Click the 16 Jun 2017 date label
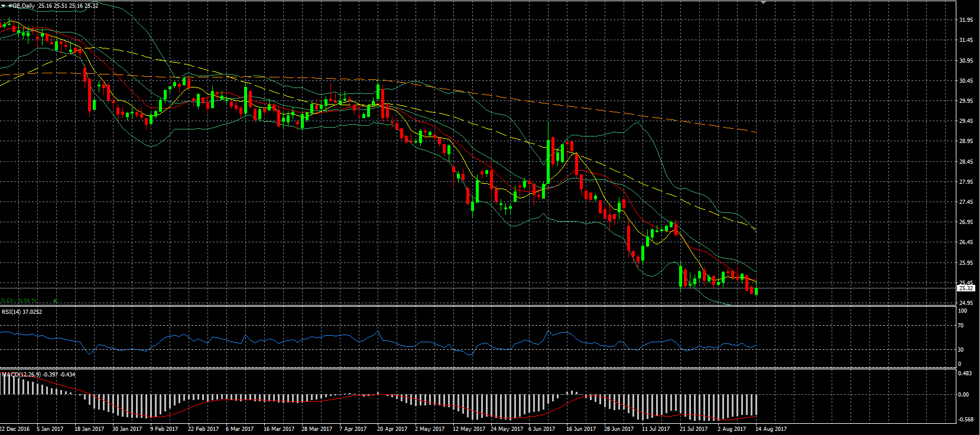This screenshot has height=435, width=980. pos(581,429)
